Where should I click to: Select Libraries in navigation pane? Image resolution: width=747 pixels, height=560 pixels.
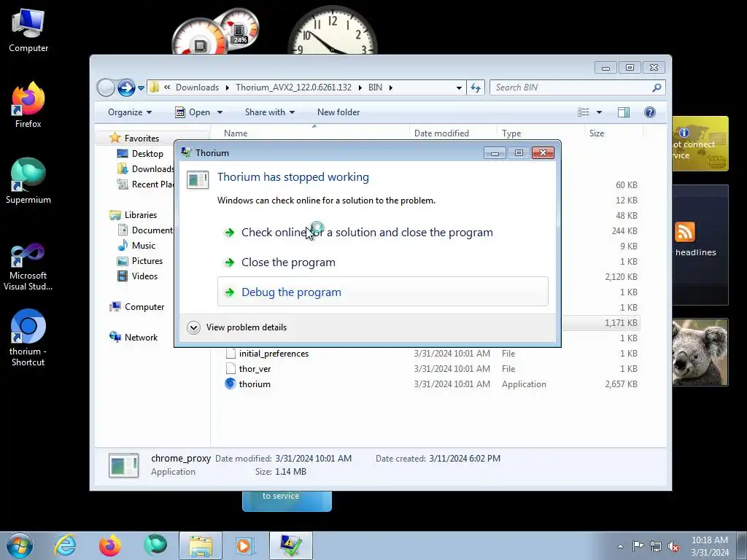pos(140,215)
